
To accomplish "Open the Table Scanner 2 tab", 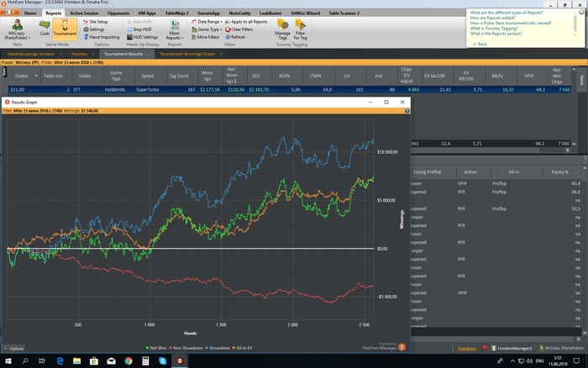I will click(x=344, y=13).
